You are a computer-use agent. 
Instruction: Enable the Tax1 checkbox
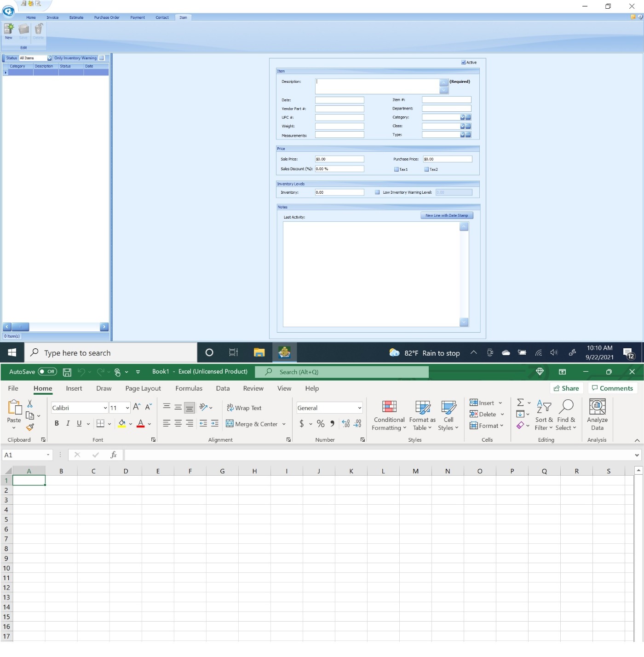coord(396,169)
